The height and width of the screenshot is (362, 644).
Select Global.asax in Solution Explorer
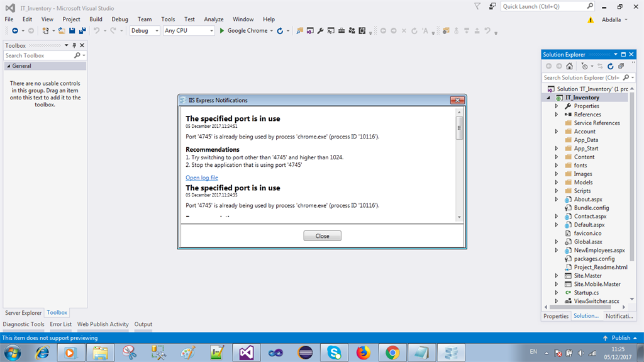click(588, 242)
